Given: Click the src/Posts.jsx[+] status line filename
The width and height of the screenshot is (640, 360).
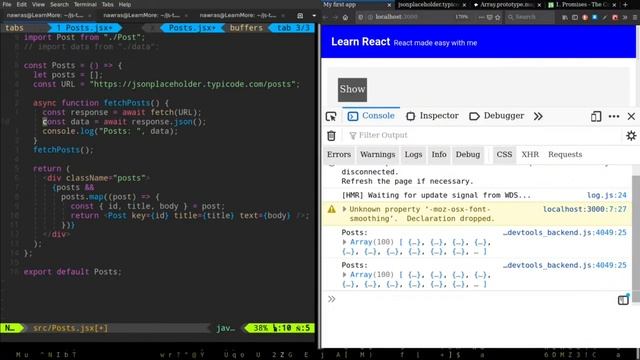Looking at the screenshot, I should pyautogui.click(x=71, y=328).
